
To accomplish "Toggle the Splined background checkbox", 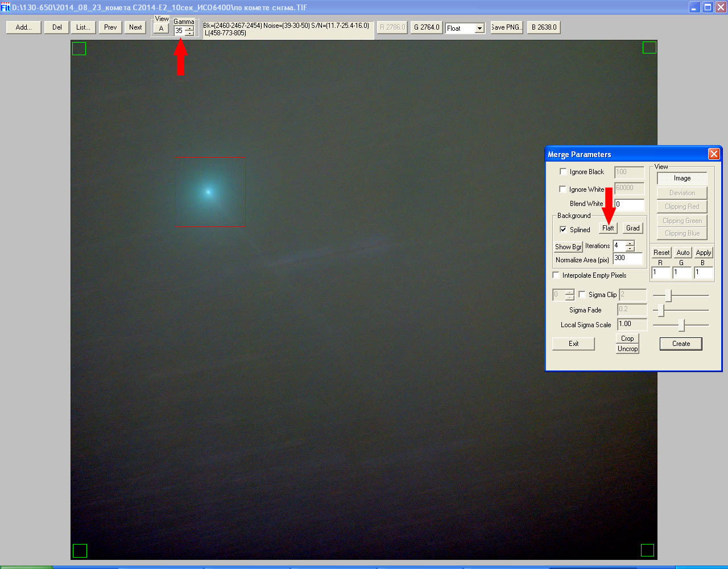I will (563, 229).
